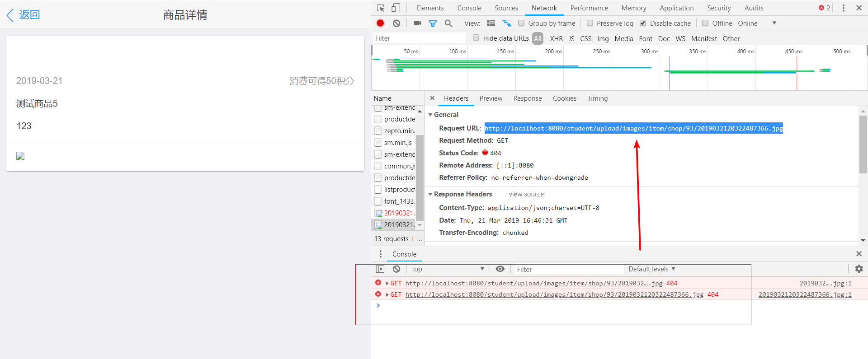The width and height of the screenshot is (868, 359).
Task: Go back using the 返回 arrow
Action: click(x=24, y=15)
